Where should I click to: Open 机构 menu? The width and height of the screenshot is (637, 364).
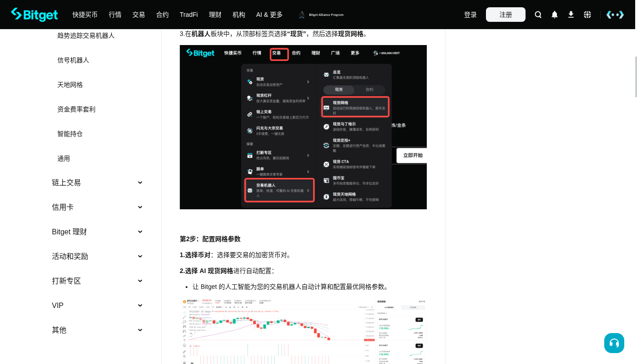[239, 15]
